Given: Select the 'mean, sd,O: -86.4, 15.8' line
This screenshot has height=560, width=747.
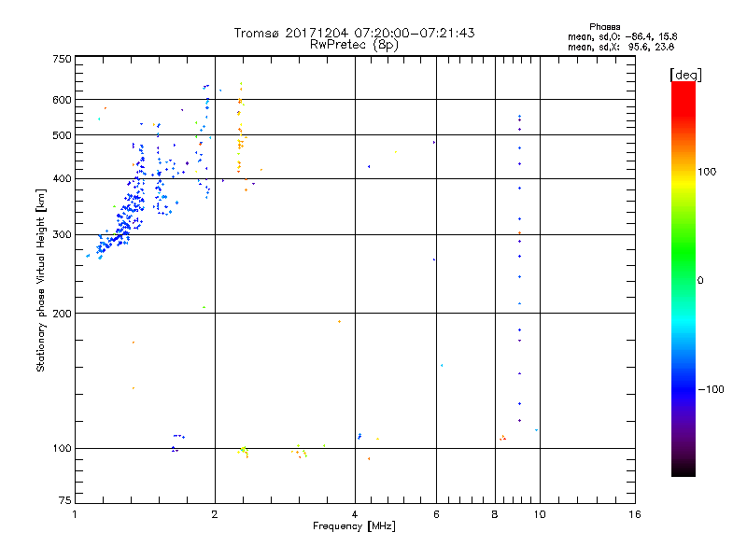Looking at the screenshot, I should pos(622,36).
